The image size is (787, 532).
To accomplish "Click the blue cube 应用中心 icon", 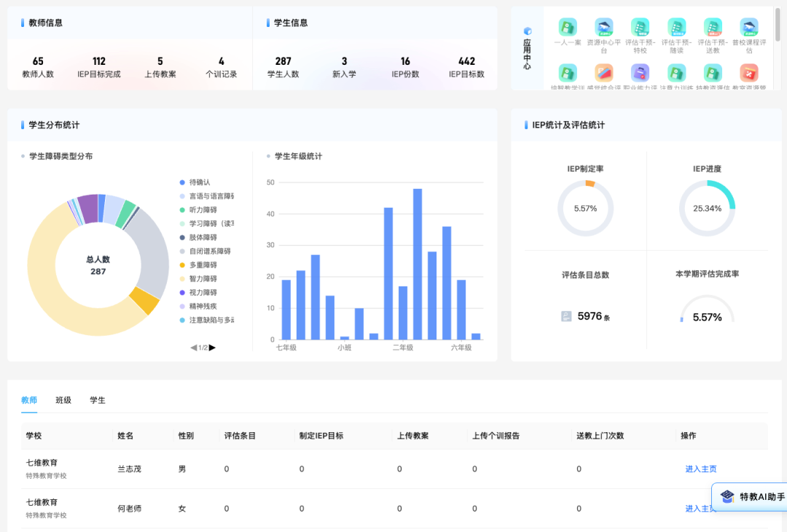I will pos(528,31).
